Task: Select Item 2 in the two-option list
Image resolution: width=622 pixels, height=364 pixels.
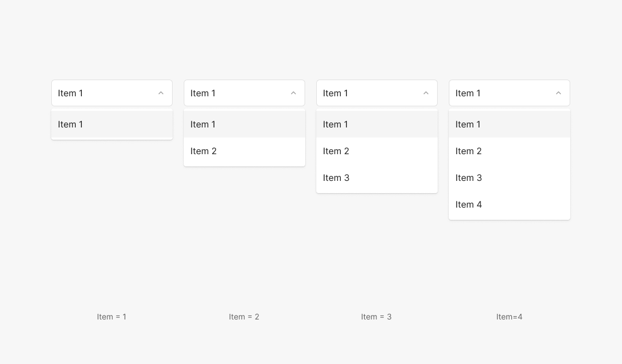Action: (244, 151)
